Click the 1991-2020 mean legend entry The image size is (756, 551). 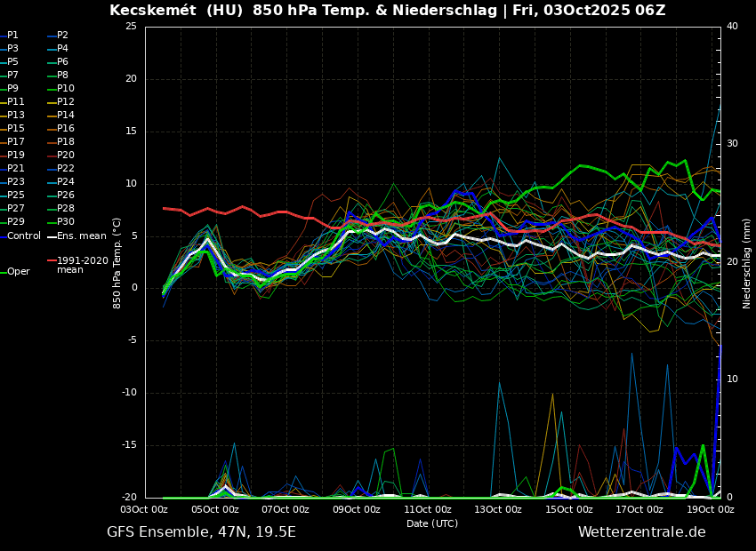82,266
